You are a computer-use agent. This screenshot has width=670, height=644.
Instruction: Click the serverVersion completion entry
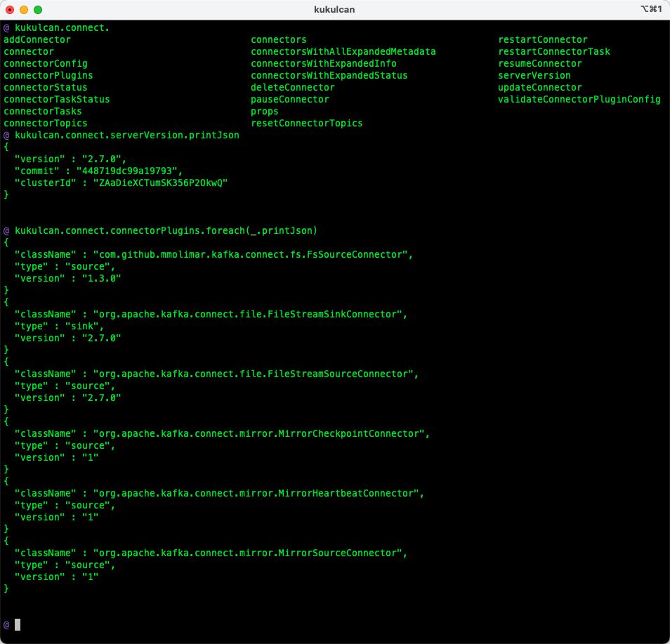click(534, 76)
